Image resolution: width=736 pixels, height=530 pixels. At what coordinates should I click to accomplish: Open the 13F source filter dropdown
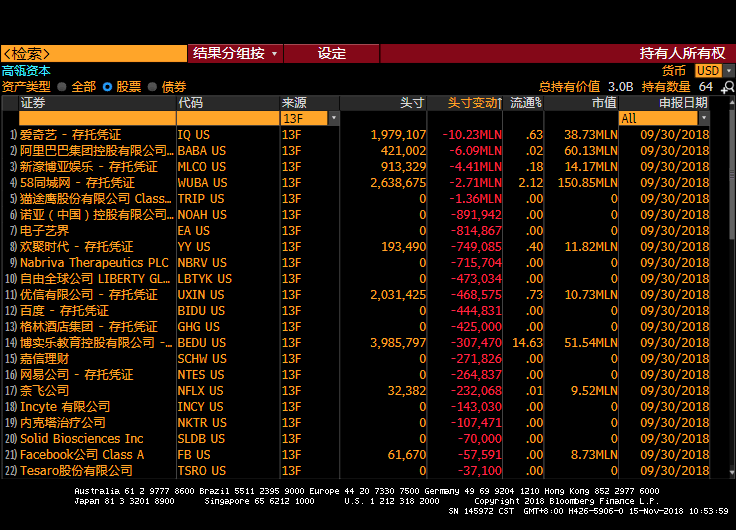click(x=334, y=118)
